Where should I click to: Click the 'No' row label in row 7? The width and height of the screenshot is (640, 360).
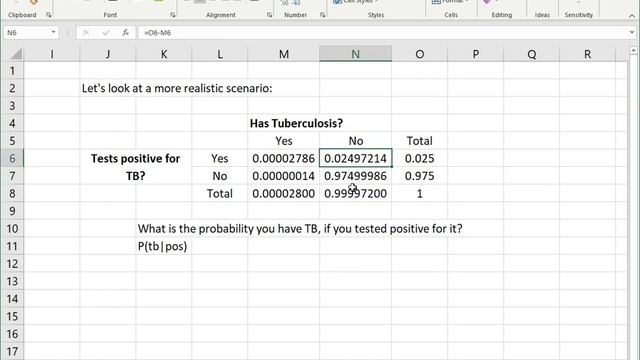point(220,176)
